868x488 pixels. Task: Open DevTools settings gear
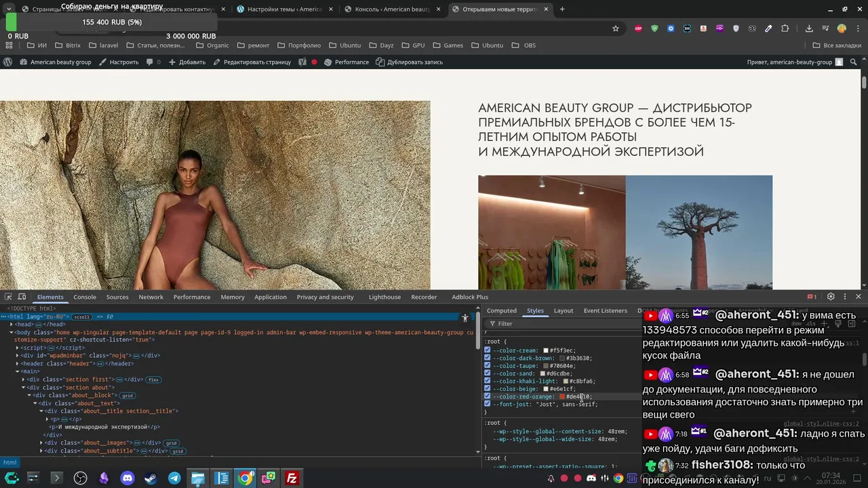click(831, 297)
